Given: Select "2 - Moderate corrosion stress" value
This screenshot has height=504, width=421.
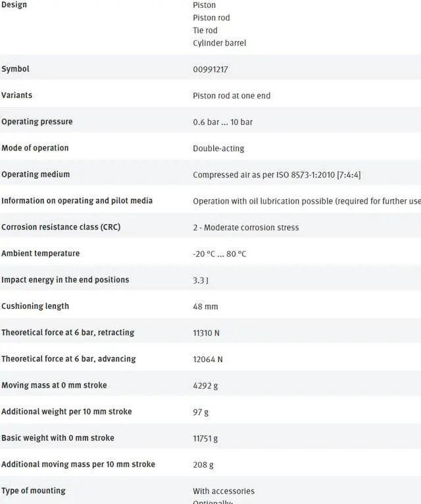Looking at the screenshot, I should click(x=245, y=227).
